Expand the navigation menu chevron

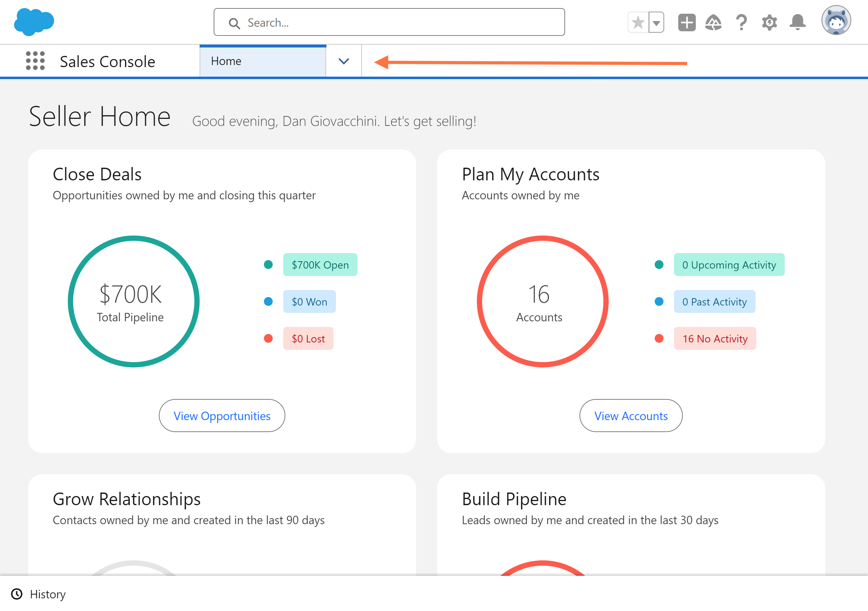[344, 61]
